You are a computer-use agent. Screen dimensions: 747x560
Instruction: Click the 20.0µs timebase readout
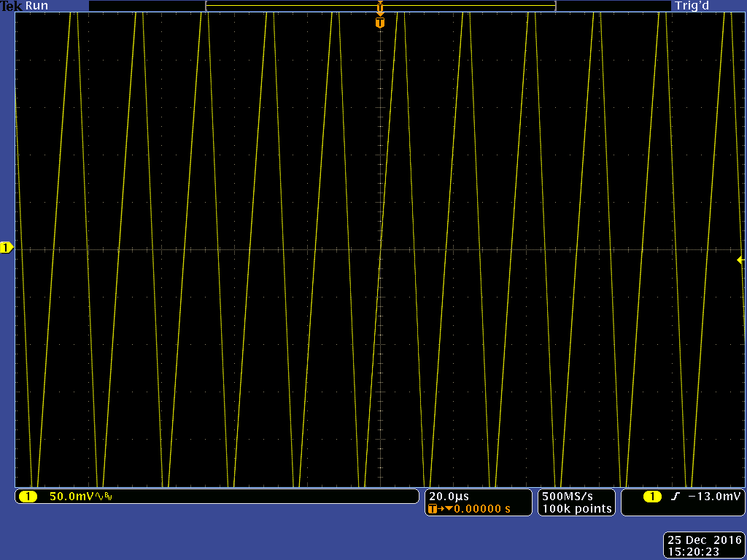click(449, 497)
